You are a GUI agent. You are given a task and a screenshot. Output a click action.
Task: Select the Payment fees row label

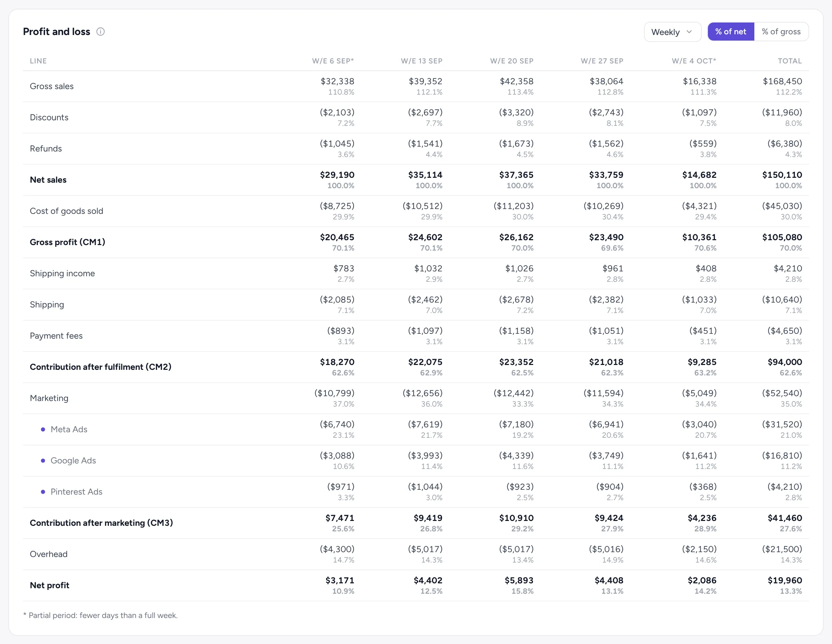click(x=57, y=336)
